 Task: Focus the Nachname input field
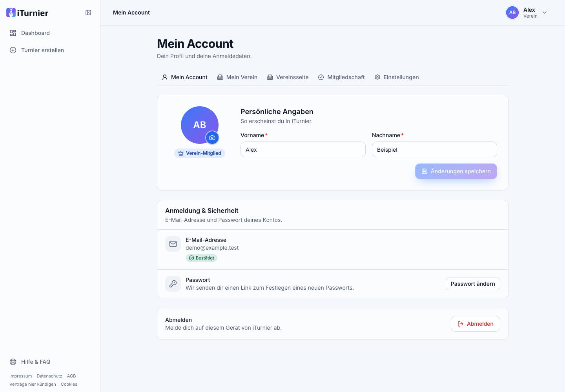(x=434, y=149)
